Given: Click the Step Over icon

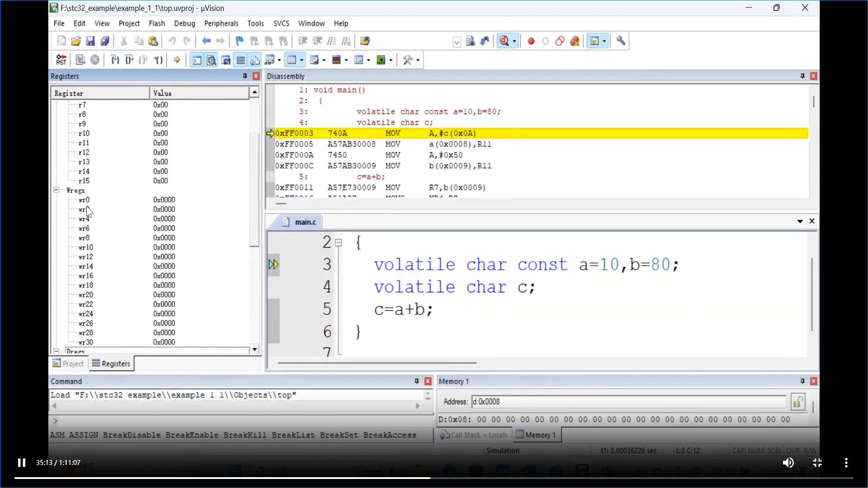Looking at the screenshot, I should point(129,60).
